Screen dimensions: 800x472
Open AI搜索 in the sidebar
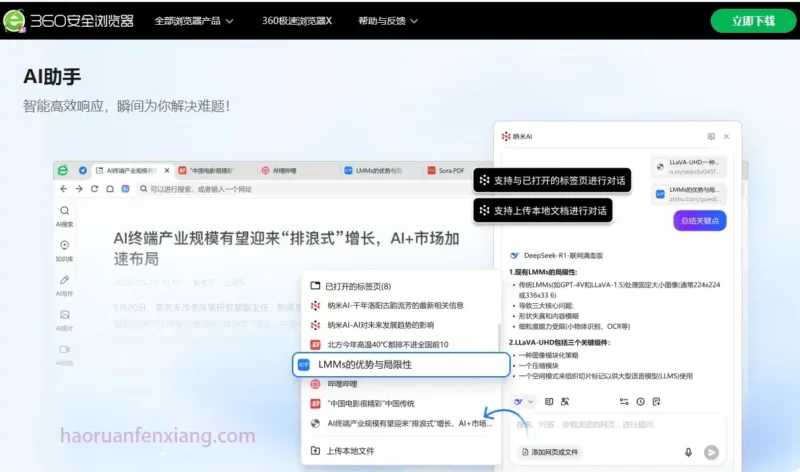pos(64,216)
